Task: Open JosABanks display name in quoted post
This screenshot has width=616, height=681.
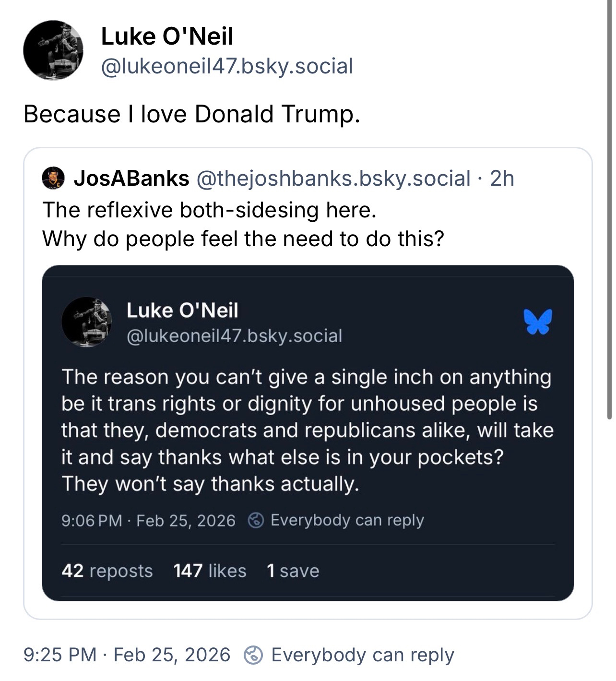Action: point(131,178)
